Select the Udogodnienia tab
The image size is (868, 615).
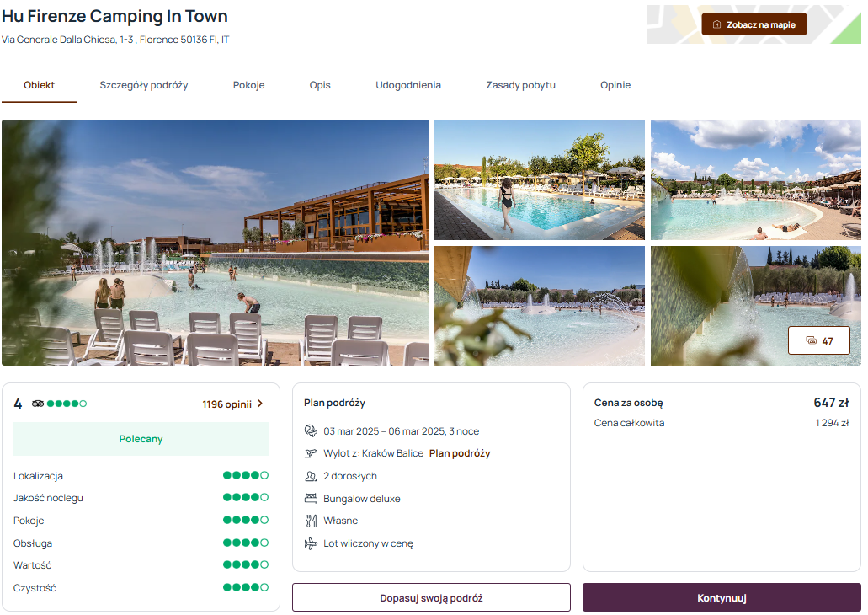click(x=408, y=85)
